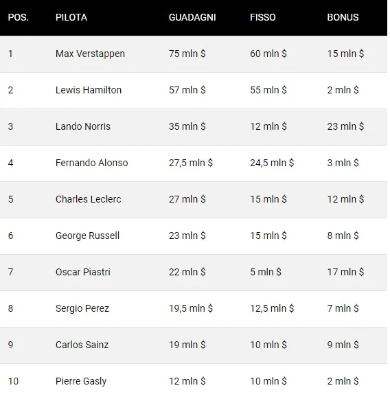The height and width of the screenshot is (400, 390).
Task: Click the BONUS column header
Action: 343,17
